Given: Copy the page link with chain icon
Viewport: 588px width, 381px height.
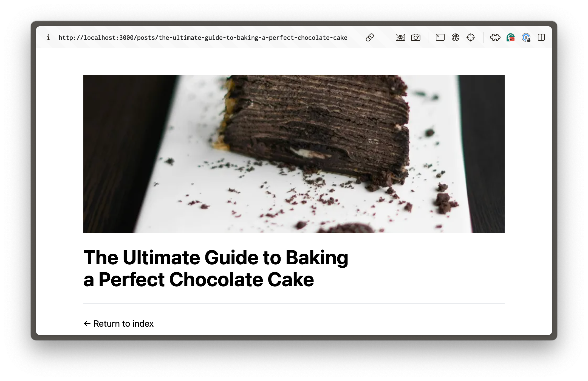Looking at the screenshot, I should click(370, 37).
